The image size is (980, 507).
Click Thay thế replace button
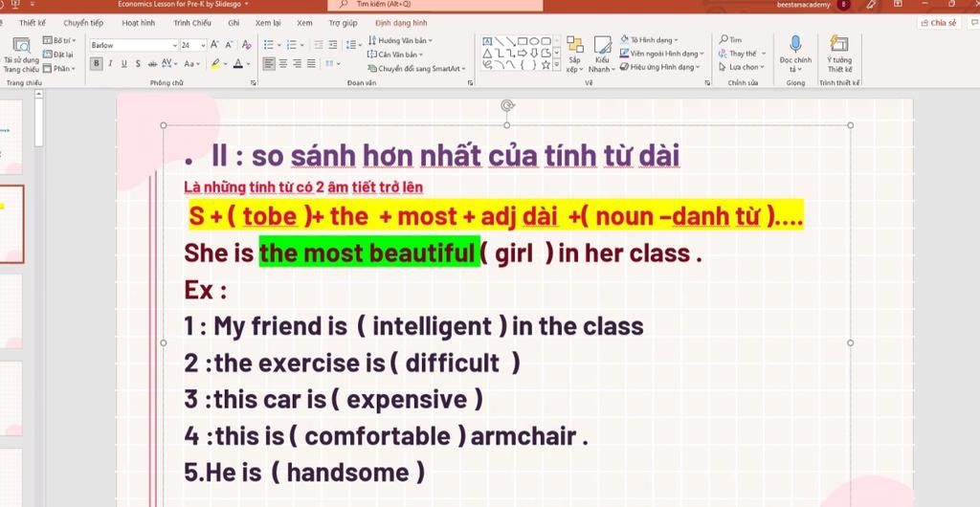click(x=742, y=54)
